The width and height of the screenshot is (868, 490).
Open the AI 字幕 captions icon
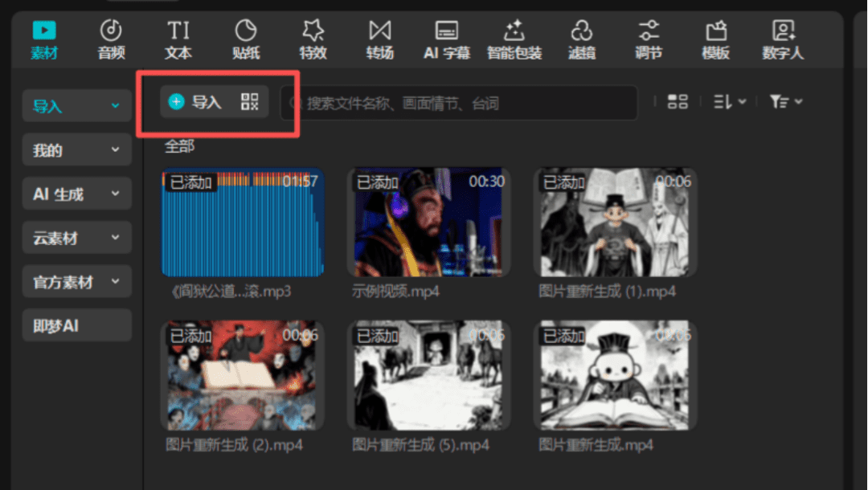tap(447, 32)
